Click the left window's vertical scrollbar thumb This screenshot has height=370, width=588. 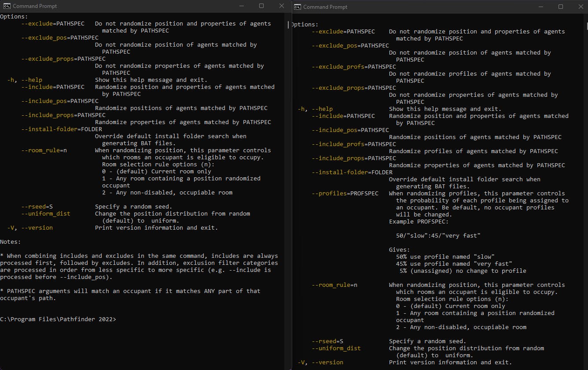point(288,25)
